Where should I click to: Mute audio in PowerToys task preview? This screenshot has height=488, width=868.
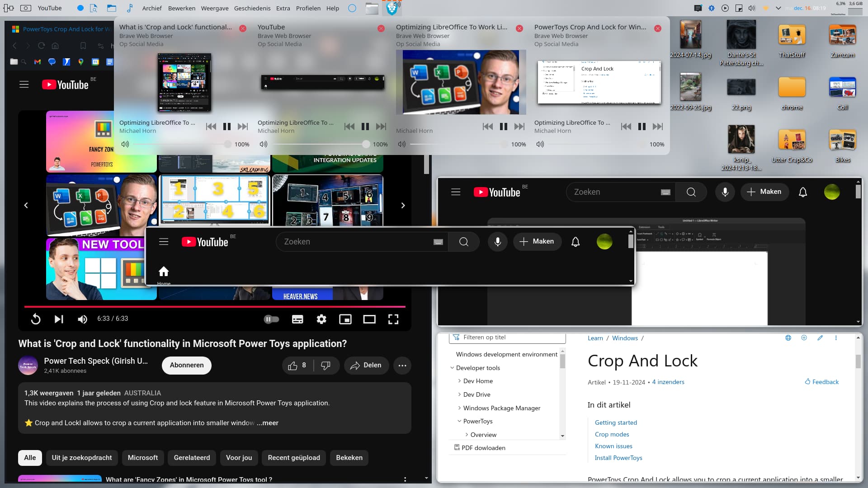click(x=540, y=144)
